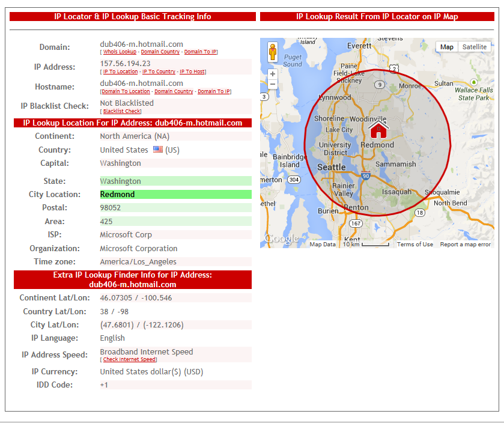The height and width of the screenshot is (423, 504).
Task: Click the IP address 157.56.194.23
Action: 125,64
